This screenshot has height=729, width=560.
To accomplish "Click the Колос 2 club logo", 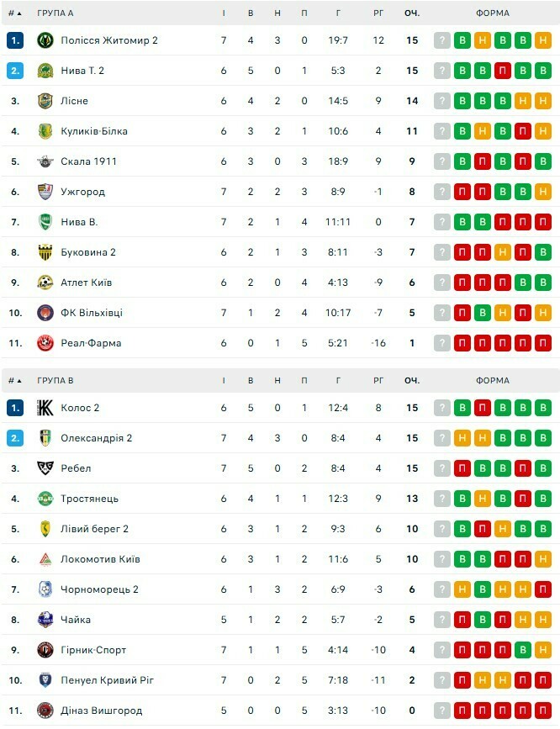I will 45,408.
